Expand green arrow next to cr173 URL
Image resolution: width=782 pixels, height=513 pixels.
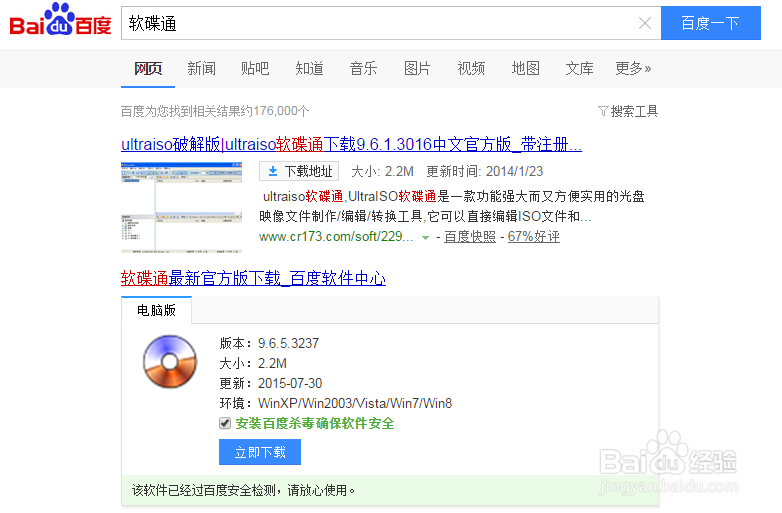pos(425,238)
